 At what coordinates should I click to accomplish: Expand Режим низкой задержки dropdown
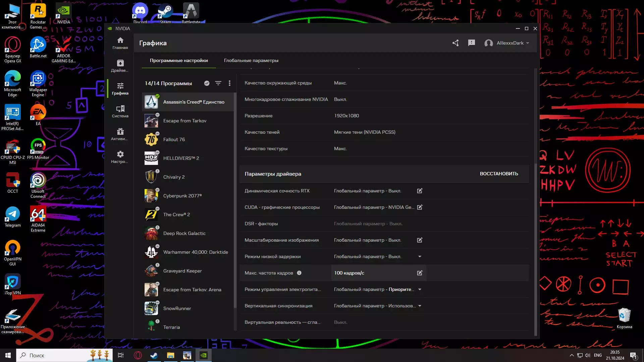pos(420,257)
